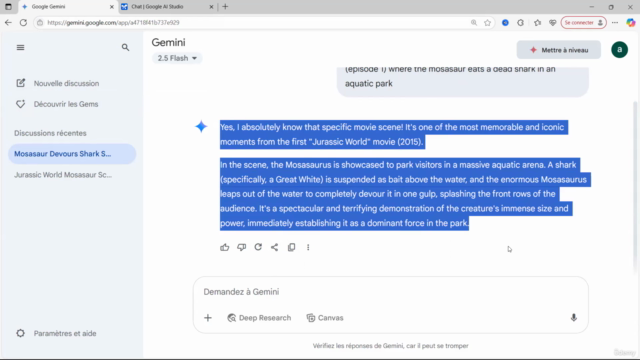The image size is (640, 360).
Task: Click the Gemini sparkle logo beside response
Action: 201,127
